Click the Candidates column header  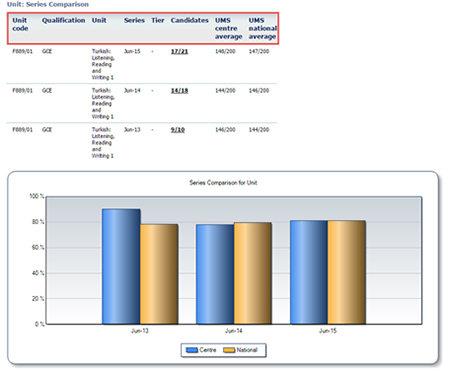[190, 20]
